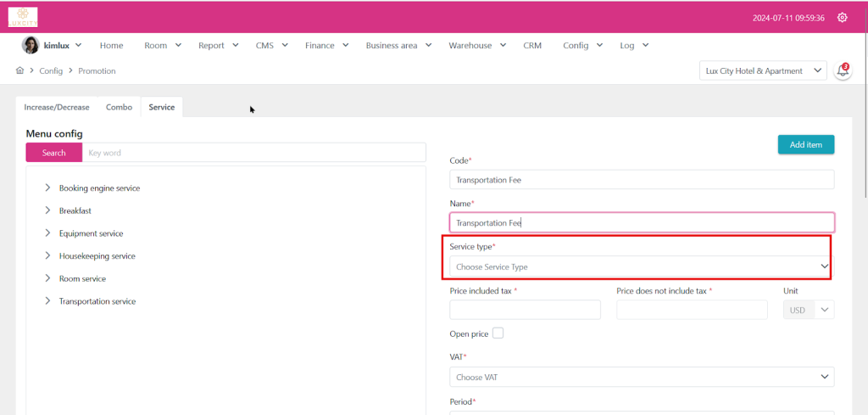Click the Key word search field

point(254,153)
